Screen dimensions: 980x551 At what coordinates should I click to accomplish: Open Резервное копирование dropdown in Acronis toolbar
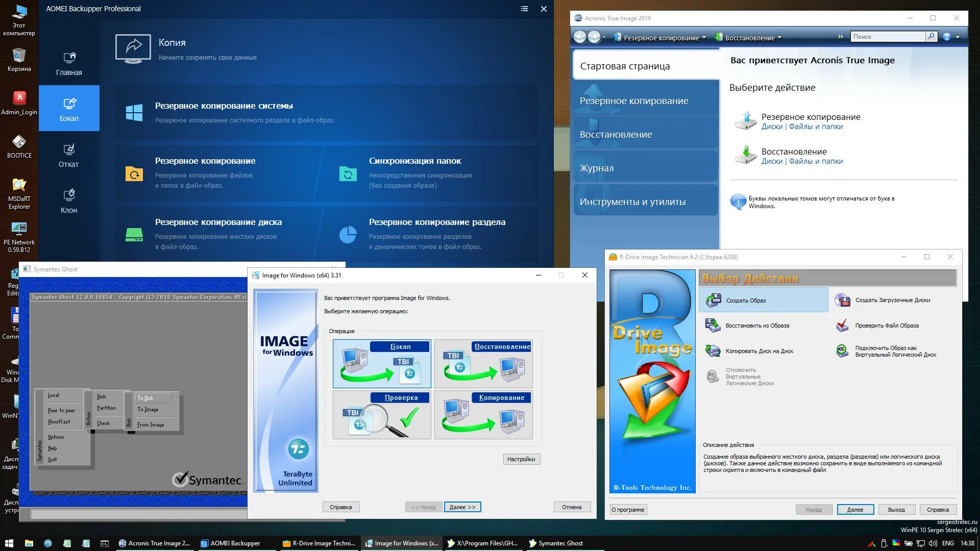(x=660, y=37)
